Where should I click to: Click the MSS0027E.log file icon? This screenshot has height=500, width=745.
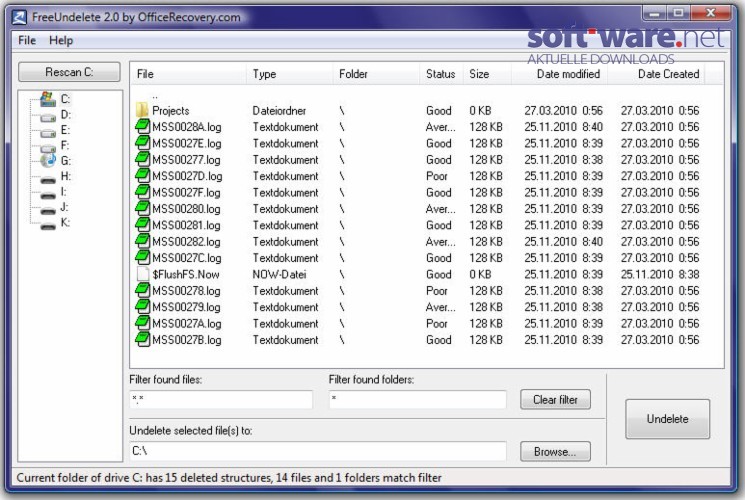click(142, 143)
